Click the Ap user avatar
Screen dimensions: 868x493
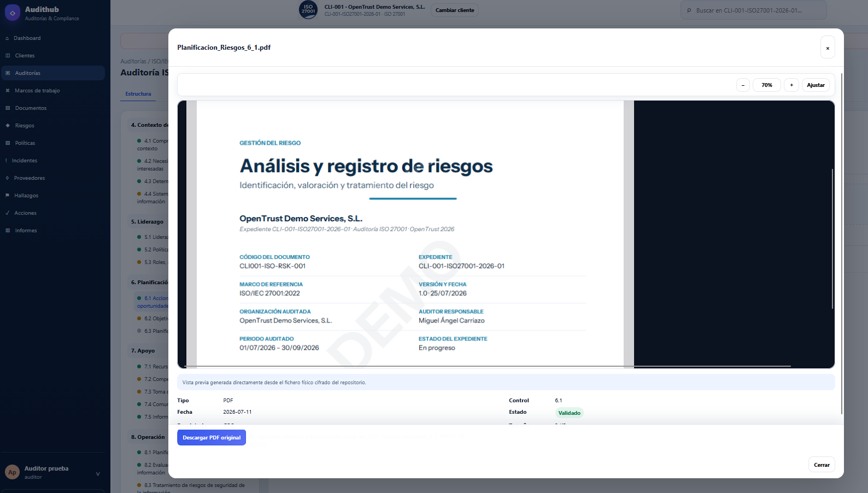coord(12,472)
